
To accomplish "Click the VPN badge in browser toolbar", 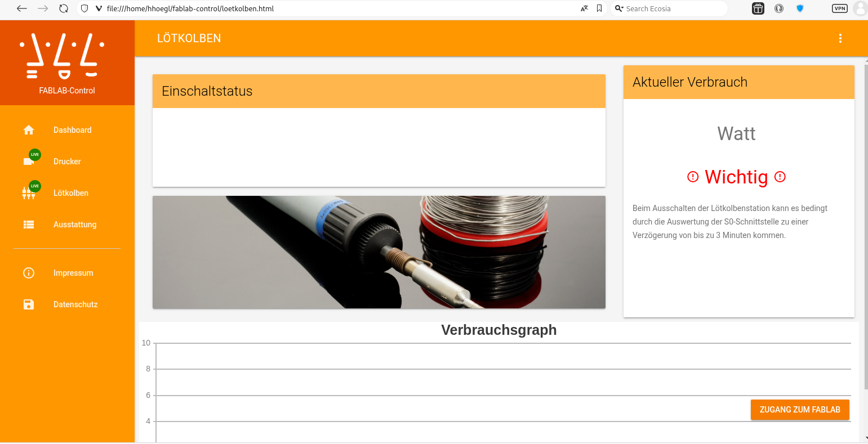I will (x=840, y=8).
